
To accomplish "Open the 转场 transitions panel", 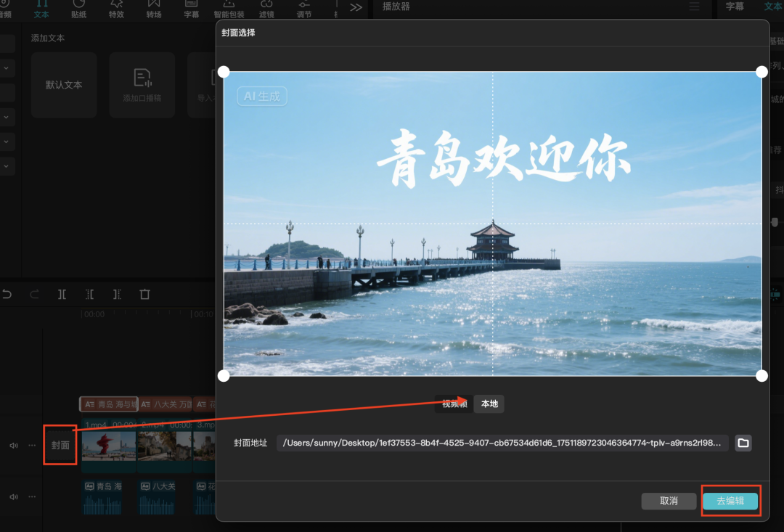I will click(x=153, y=10).
